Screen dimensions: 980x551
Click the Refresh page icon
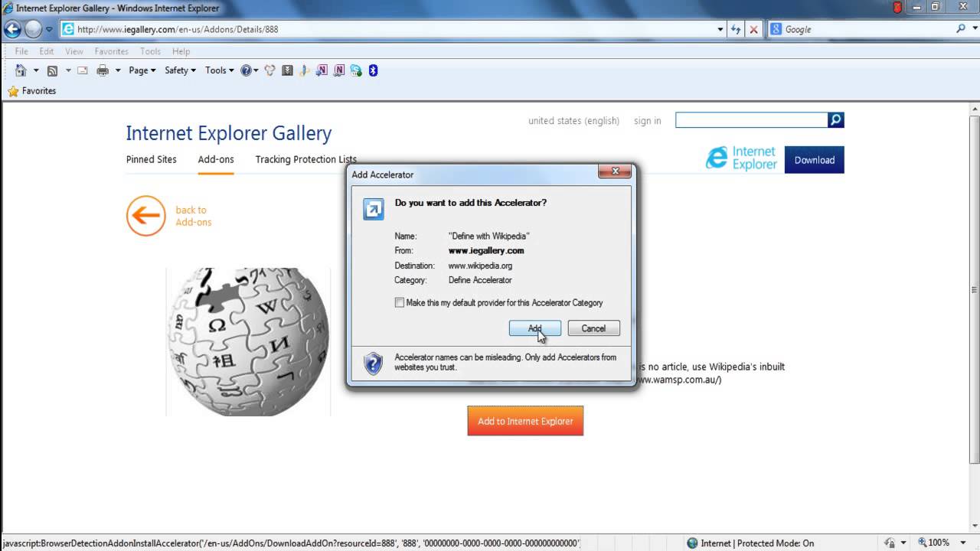tap(736, 29)
